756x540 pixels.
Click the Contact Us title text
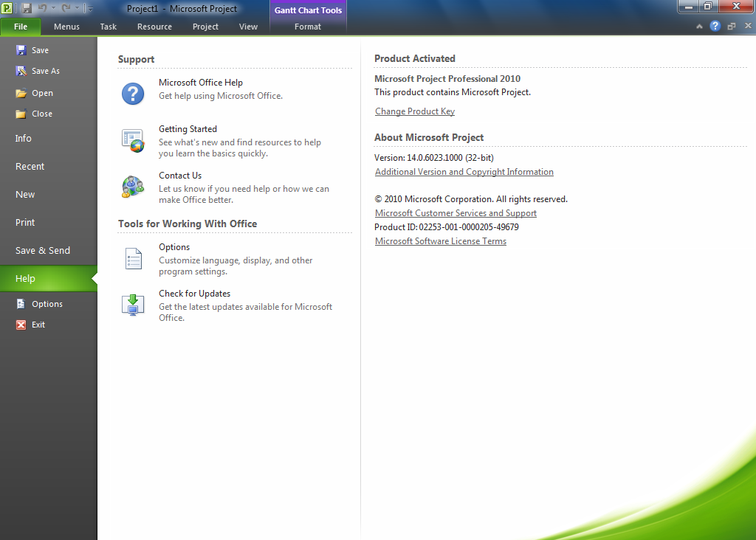(x=180, y=176)
